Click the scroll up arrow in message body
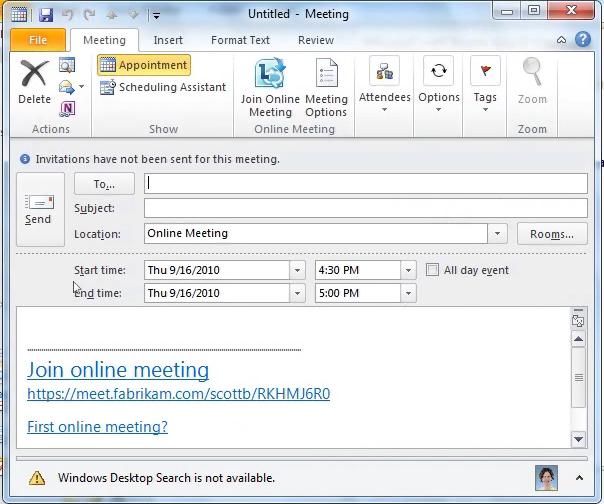The image size is (604, 504). pyautogui.click(x=579, y=339)
